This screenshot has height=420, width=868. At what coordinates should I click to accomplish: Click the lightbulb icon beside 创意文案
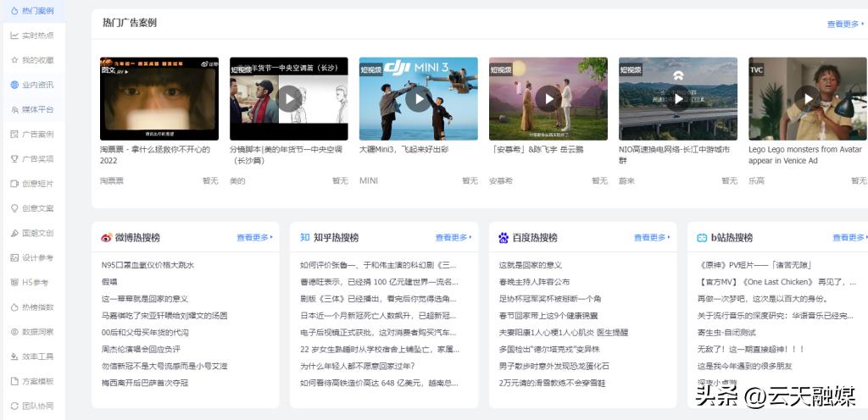tap(14, 208)
